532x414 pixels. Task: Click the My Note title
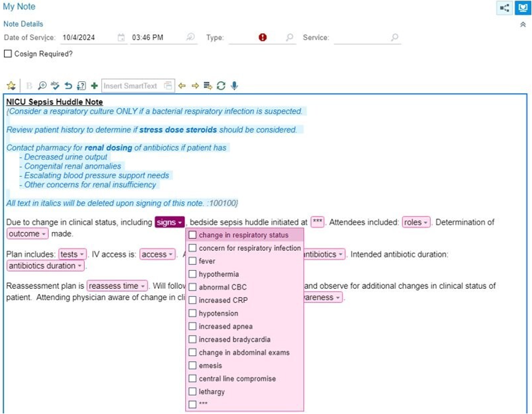point(19,6)
